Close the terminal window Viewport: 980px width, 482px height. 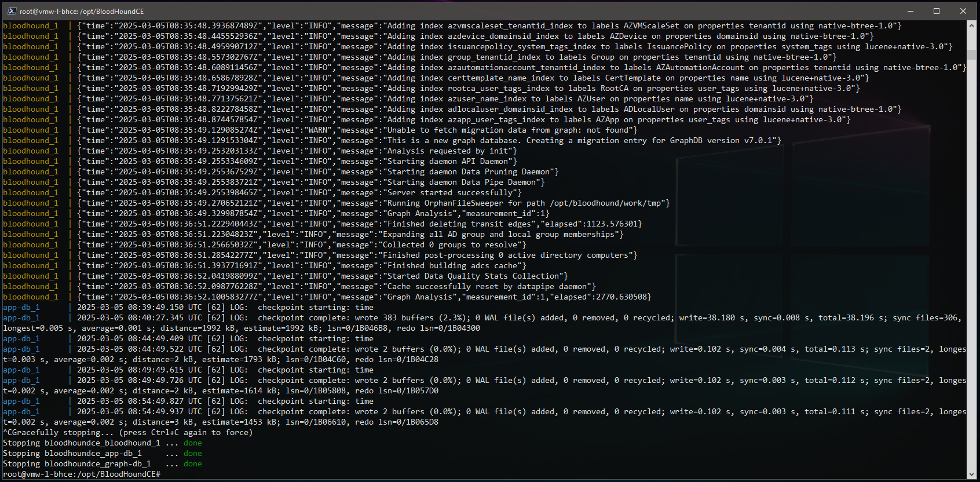pyautogui.click(x=963, y=11)
